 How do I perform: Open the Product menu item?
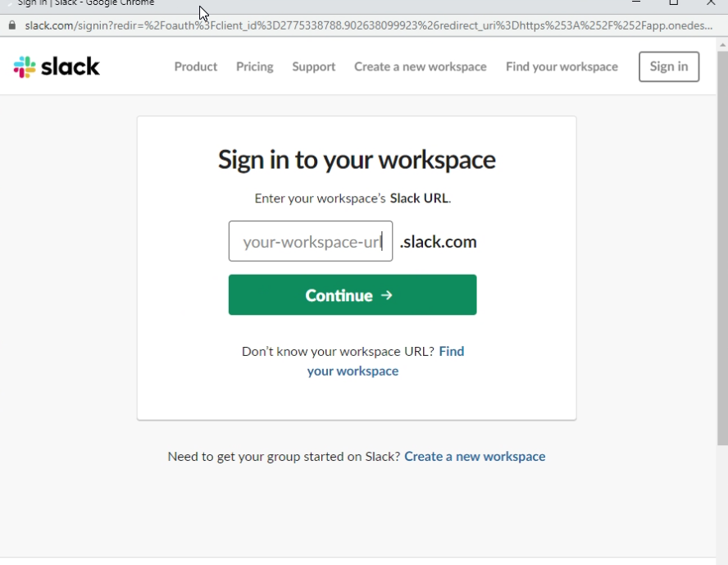[195, 66]
